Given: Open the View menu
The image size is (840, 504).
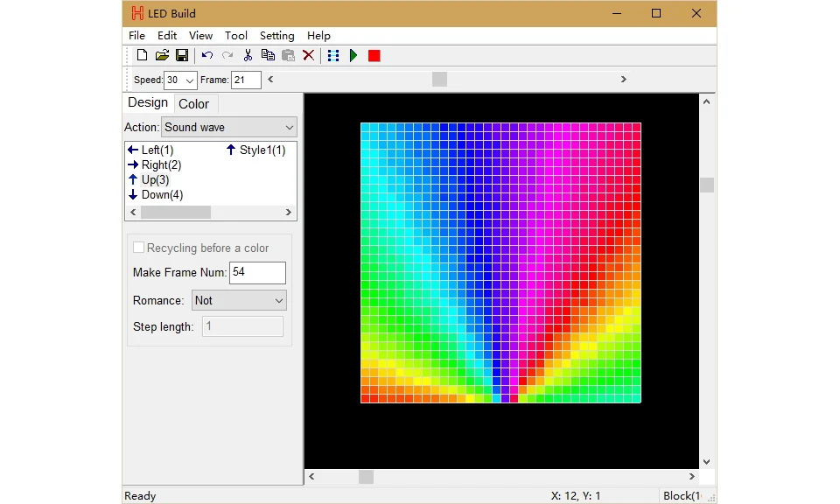Looking at the screenshot, I should click(201, 35).
